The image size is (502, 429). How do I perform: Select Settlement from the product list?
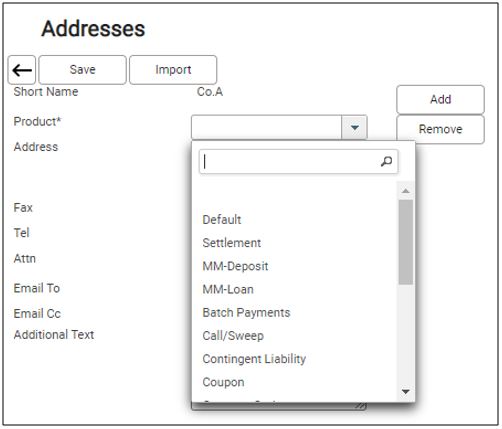coord(232,243)
